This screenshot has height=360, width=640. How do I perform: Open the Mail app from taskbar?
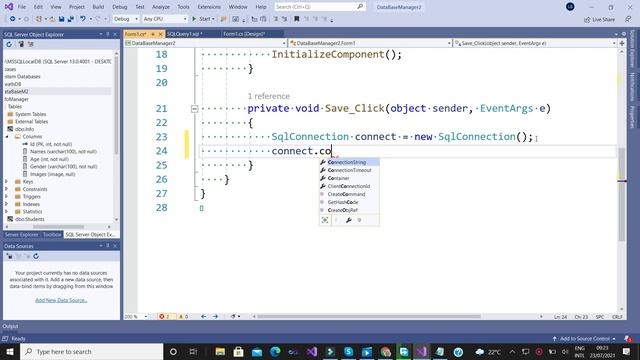[x=257, y=351]
